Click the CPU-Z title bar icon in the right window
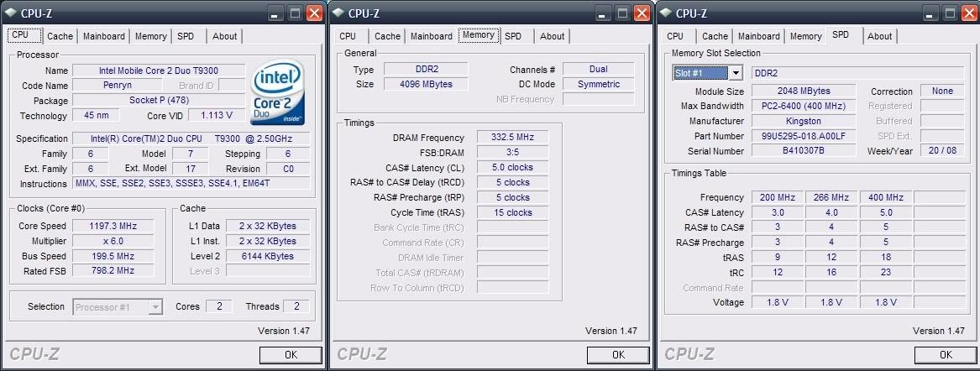This screenshot has width=980, height=371. click(665, 12)
